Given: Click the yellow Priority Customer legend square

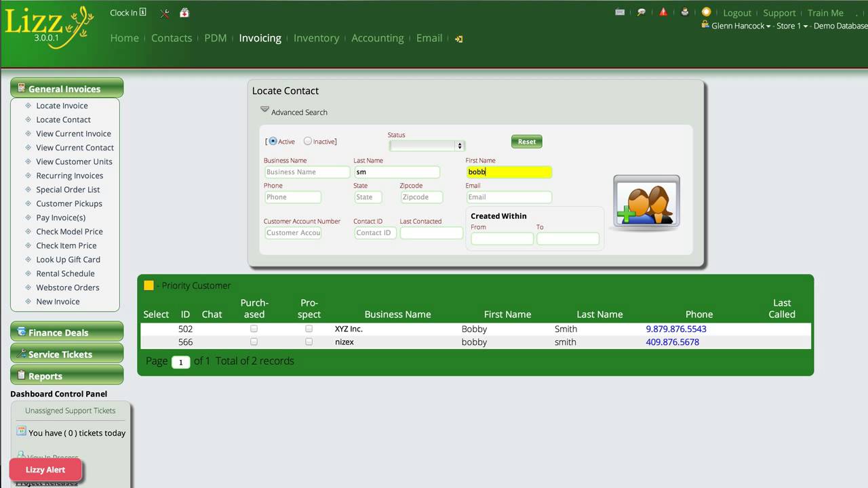Looking at the screenshot, I should [149, 285].
